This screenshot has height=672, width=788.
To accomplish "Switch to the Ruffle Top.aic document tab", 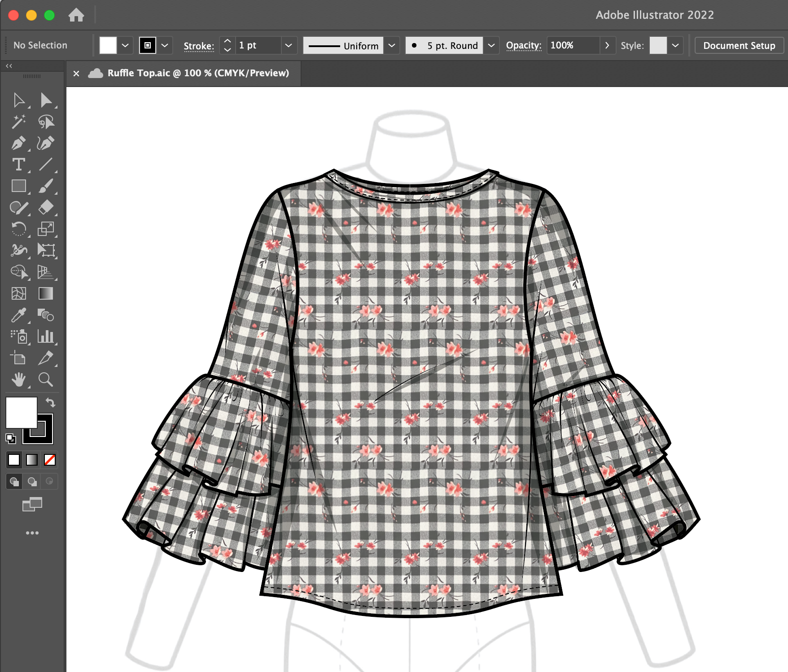I will tap(197, 73).
